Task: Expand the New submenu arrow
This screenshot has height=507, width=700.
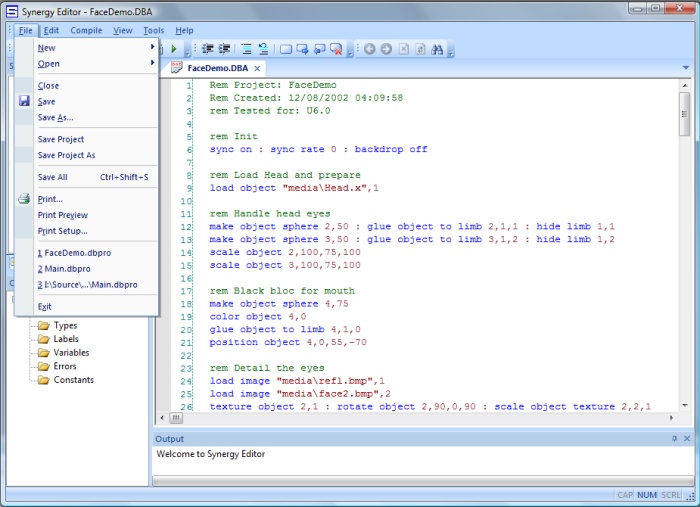Action: [x=153, y=47]
